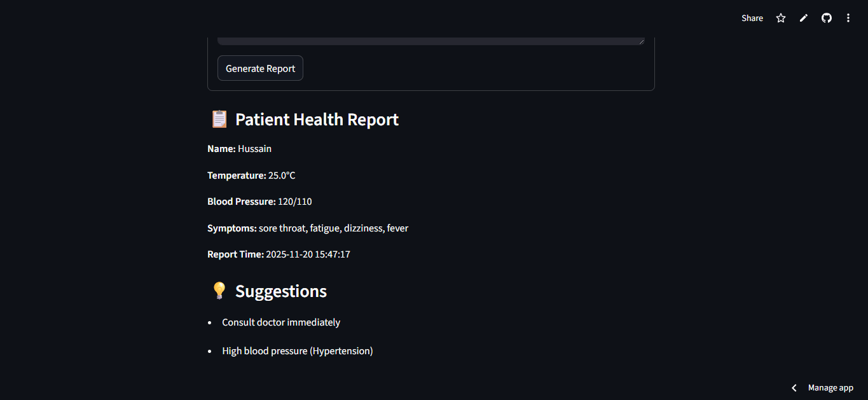The width and height of the screenshot is (868, 400).
Task: Open the GitHub repository icon
Action: (x=826, y=18)
